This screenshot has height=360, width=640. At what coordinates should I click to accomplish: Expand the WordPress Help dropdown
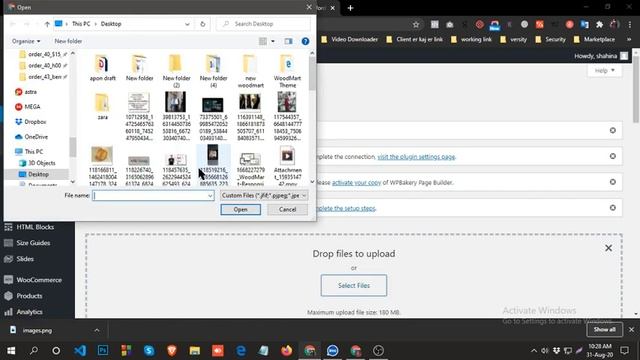click(x=604, y=71)
